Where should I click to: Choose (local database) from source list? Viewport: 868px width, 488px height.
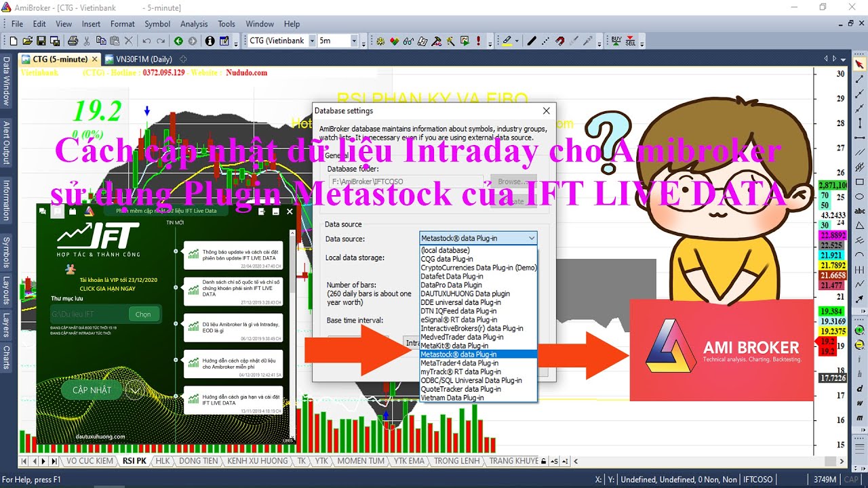(478, 250)
